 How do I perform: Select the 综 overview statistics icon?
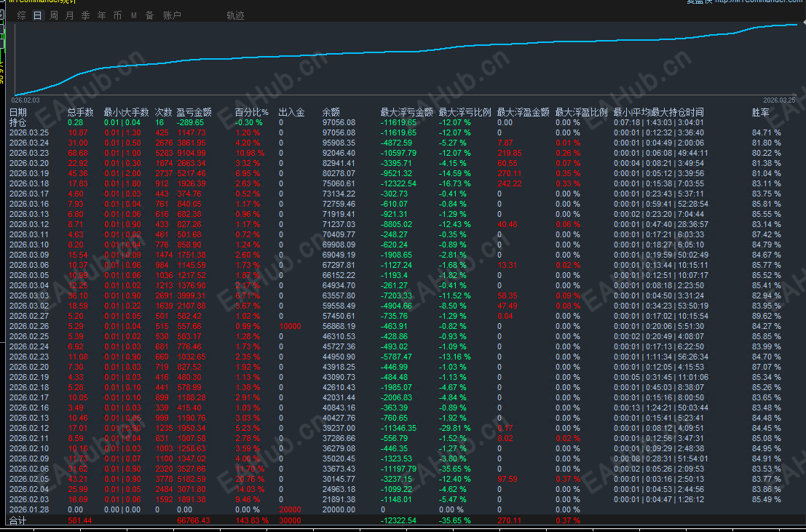point(20,15)
